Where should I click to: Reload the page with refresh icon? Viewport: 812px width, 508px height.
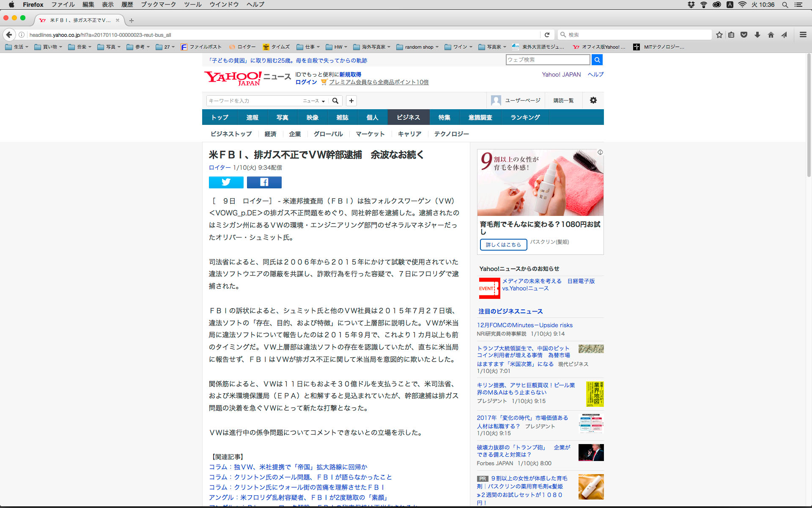click(x=547, y=35)
